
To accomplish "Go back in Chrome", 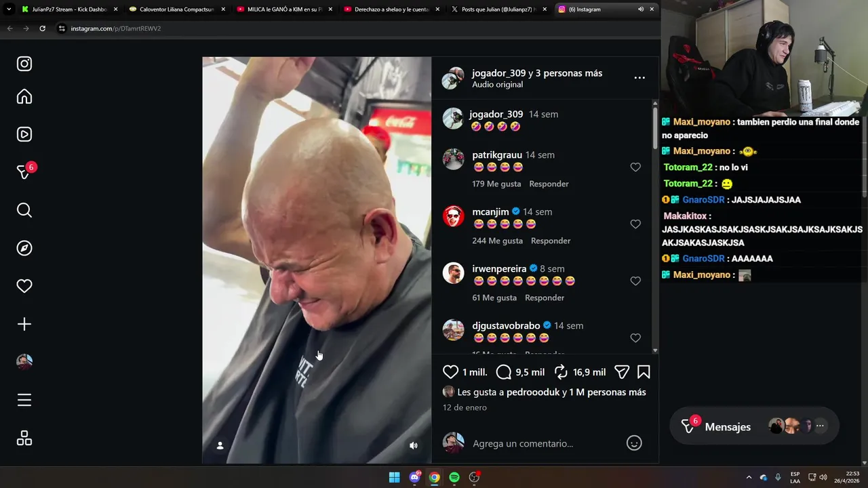I will tap(9, 28).
